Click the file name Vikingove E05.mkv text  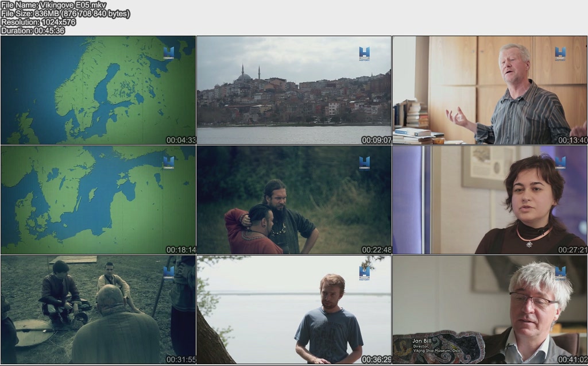[45, 5]
